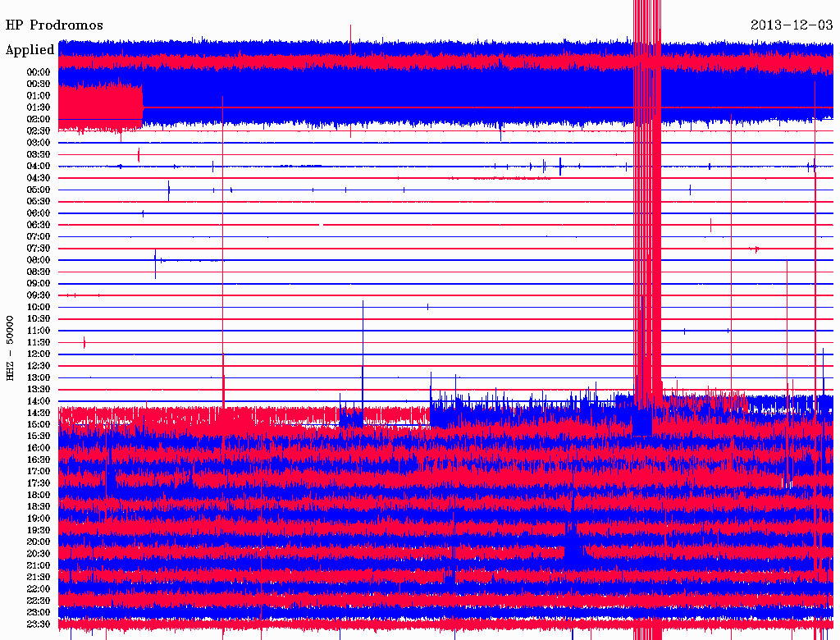The image size is (840, 640).
Task: Select the 21:00 time label
Action: pyautogui.click(x=39, y=565)
